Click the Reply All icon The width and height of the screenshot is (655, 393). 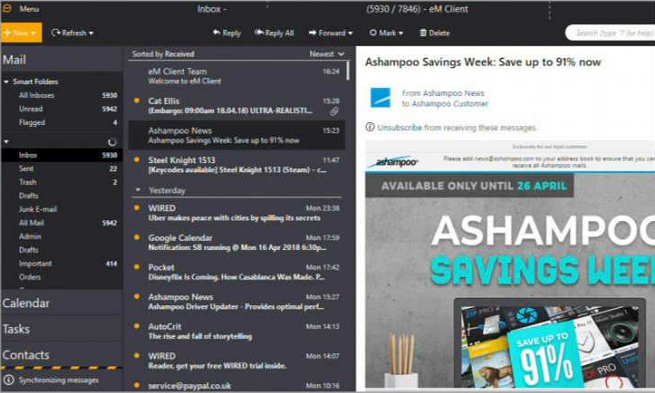point(259,32)
